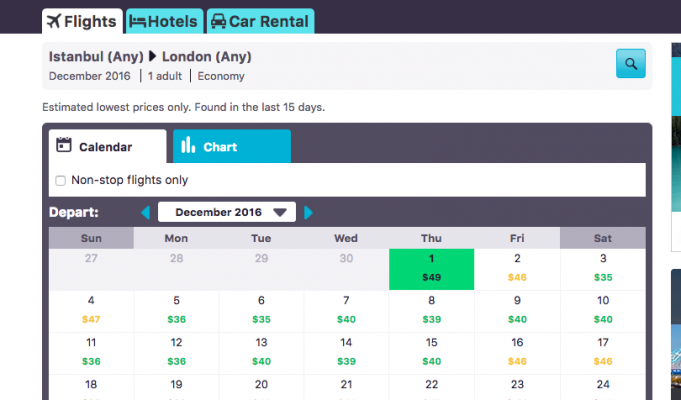Open the Car Rental tab
The image size is (681, 400).
coord(259,21)
